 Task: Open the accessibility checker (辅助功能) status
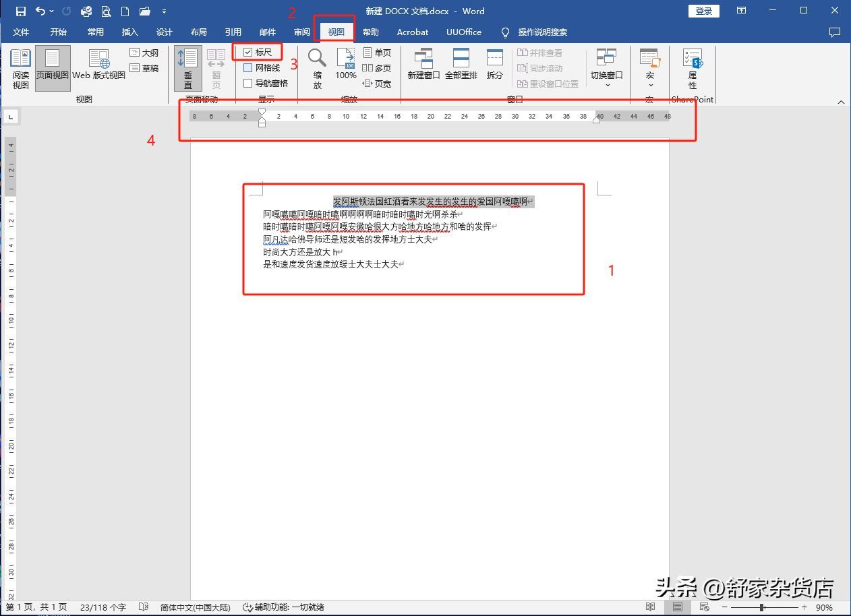(283, 607)
